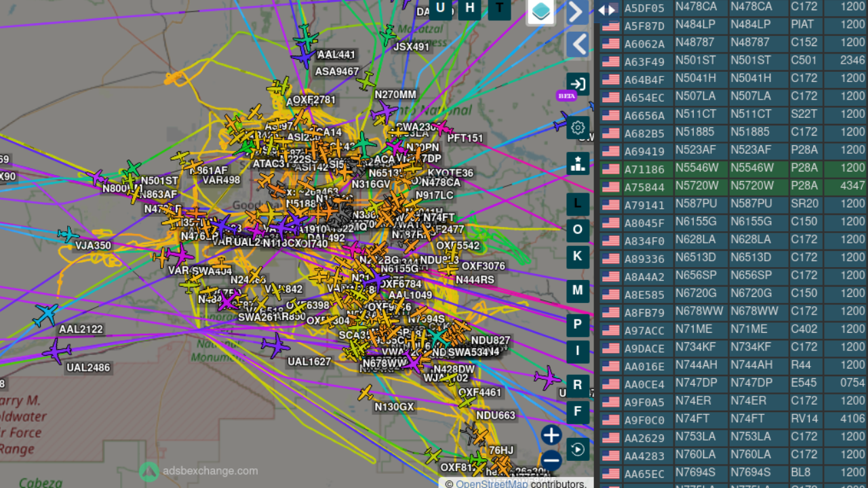The image size is (868, 488).
Task: Select the N270MM aircraft icon
Action: pyautogui.click(x=384, y=112)
